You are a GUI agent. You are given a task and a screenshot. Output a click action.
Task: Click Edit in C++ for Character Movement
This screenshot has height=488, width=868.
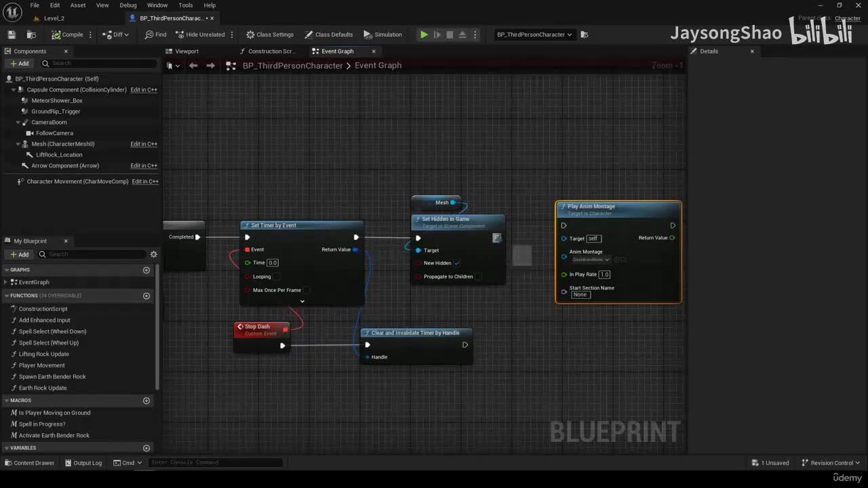(x=145, y=182)
